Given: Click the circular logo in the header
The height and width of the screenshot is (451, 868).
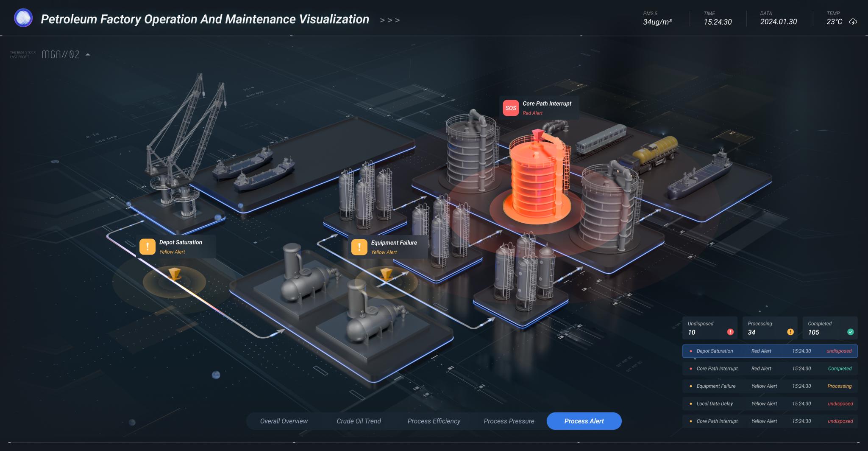Looking at the screenshot, I should tap(23, 18).
